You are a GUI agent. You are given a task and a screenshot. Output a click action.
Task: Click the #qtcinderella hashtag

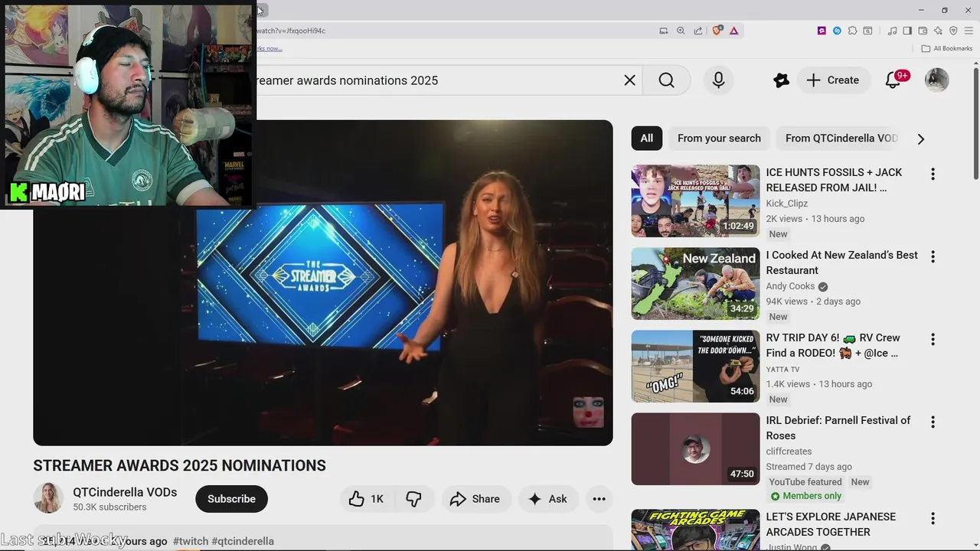point(243,541)
